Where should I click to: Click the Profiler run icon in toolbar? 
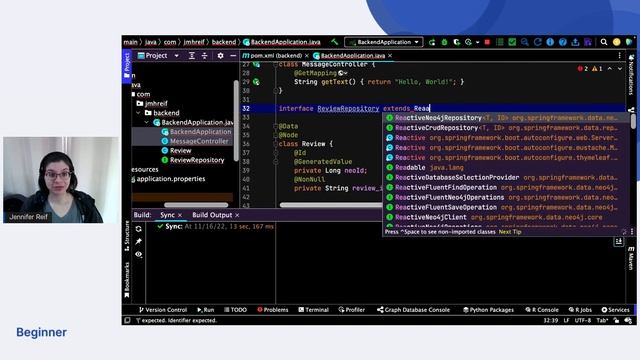pyautogui.click(x=469, y=42)
